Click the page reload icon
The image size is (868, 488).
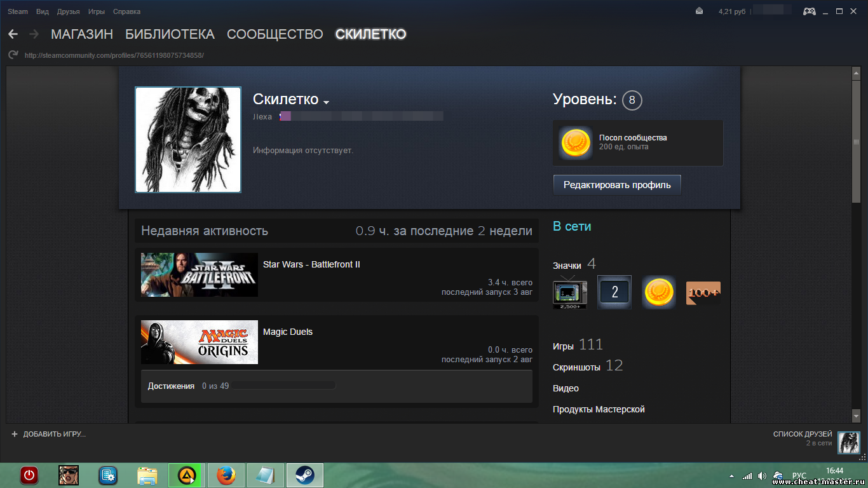[13, 55]
